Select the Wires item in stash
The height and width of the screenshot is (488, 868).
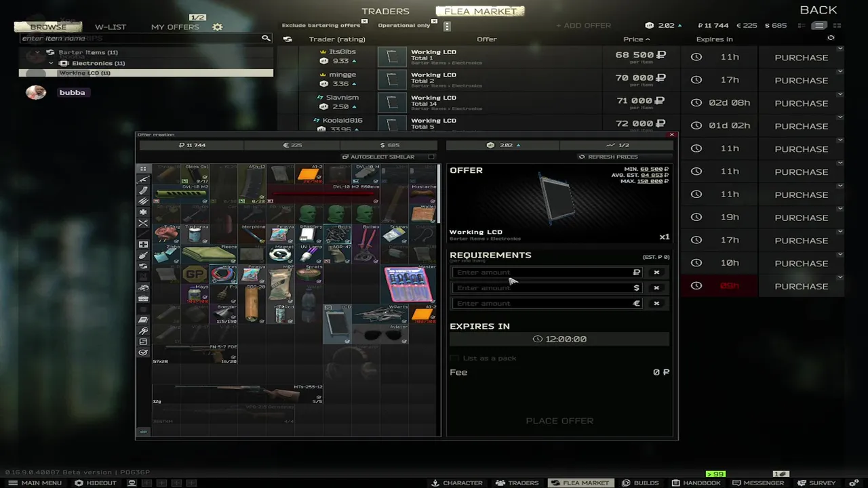point(223,274)
